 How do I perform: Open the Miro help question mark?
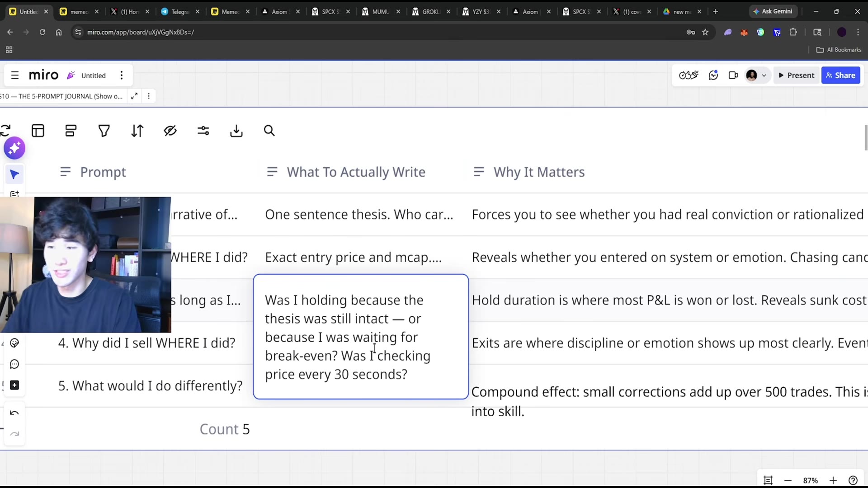[x=853, y=480]
